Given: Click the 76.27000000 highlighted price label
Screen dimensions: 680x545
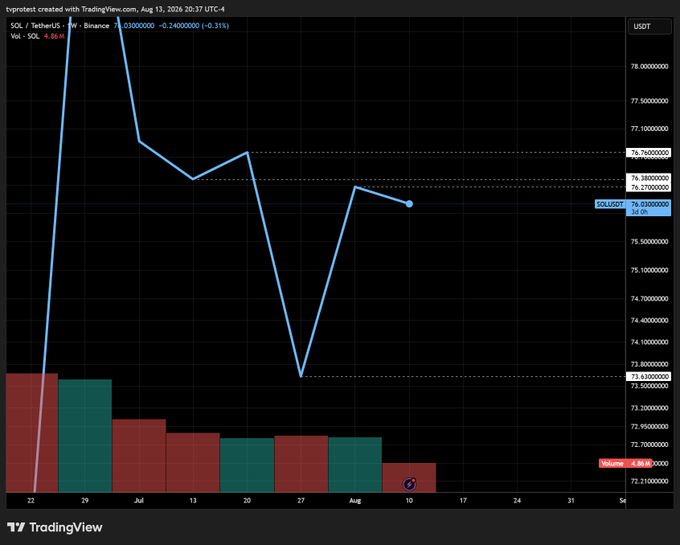Looking at the screenshot, I should (649, 187).
